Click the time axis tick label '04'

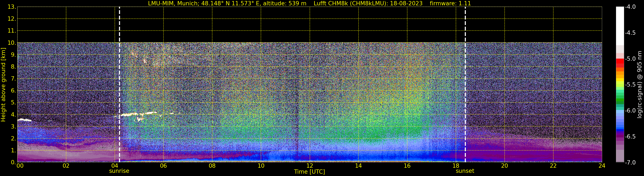(x=115, y=166)
